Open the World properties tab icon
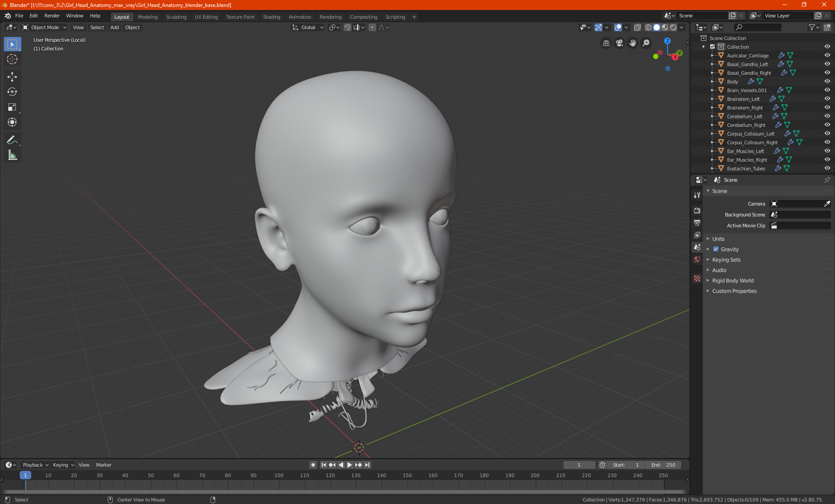The image size is (835, 504). point(697,259)
